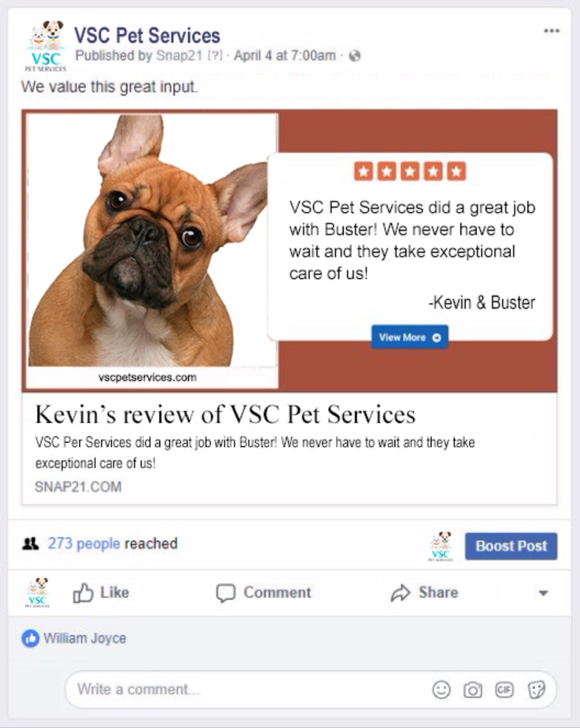Open William Joyce's profile link
The image size is (580, 728).
(85, 638)
